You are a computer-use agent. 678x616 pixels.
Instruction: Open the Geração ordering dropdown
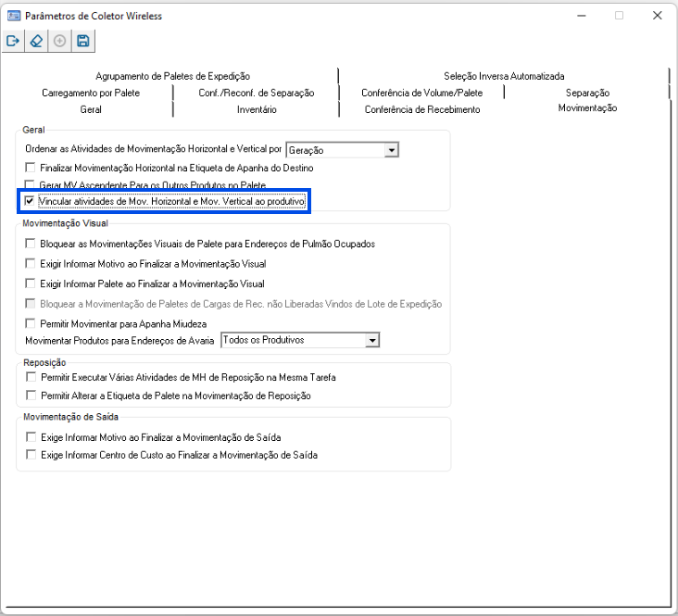point(391,150)
